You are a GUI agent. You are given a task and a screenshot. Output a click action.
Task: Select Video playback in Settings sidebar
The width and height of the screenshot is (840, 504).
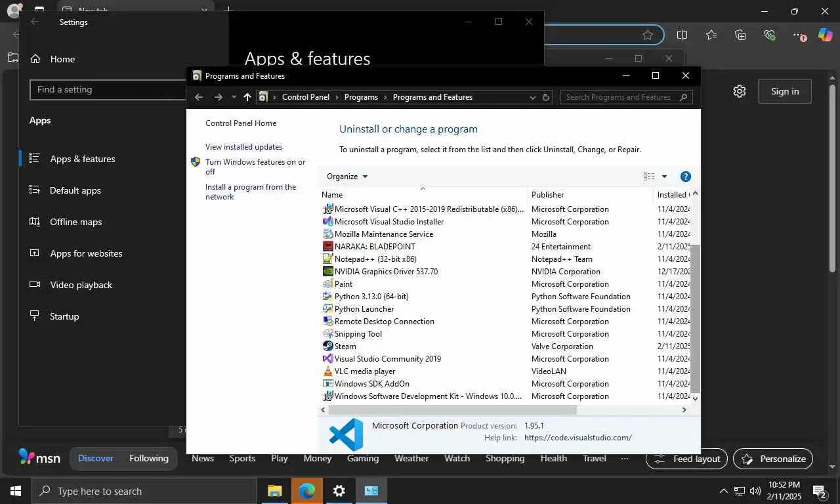81,285
